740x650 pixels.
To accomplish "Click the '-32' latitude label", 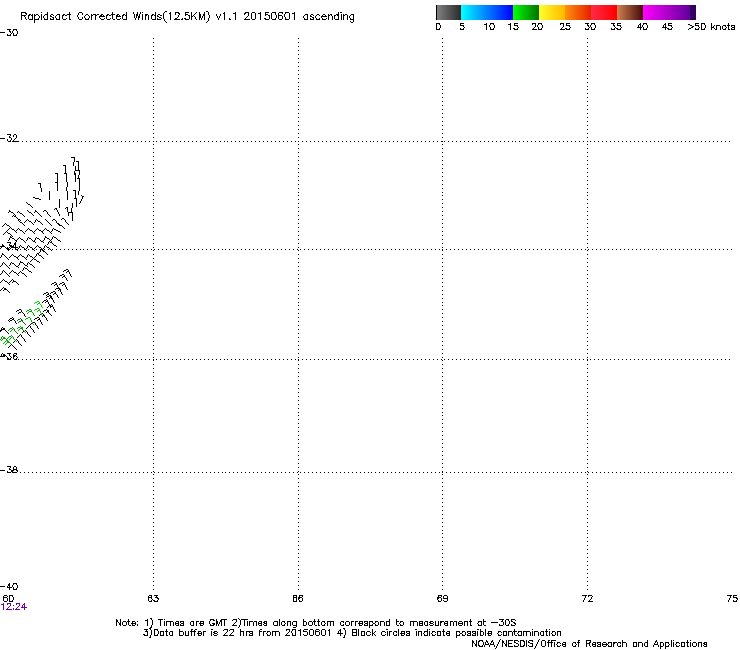I will coord(9,138).
